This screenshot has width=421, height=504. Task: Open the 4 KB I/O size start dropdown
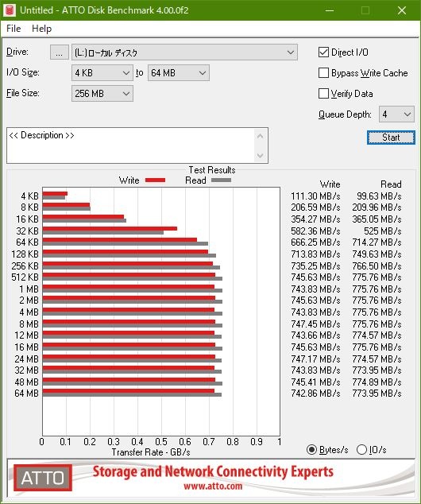102,73
